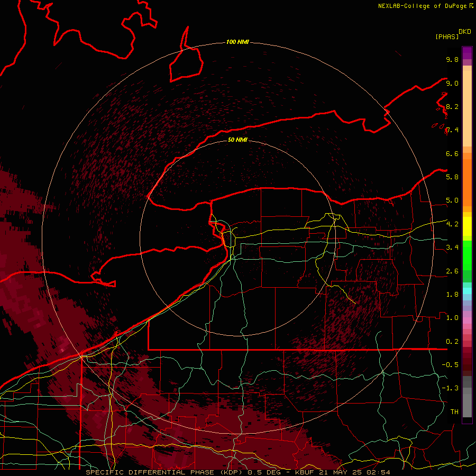Click the 1.0 legend value

pyautogui.click(x=452, y=317)
